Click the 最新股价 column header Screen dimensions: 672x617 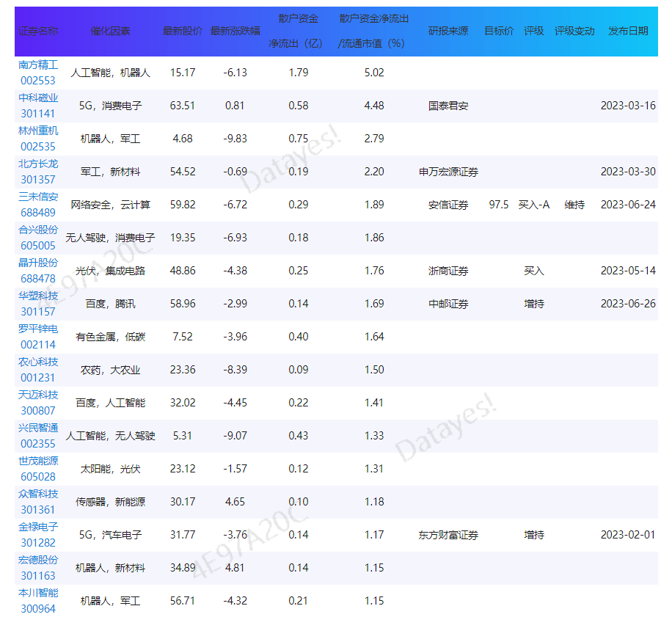tap(183, 31)
